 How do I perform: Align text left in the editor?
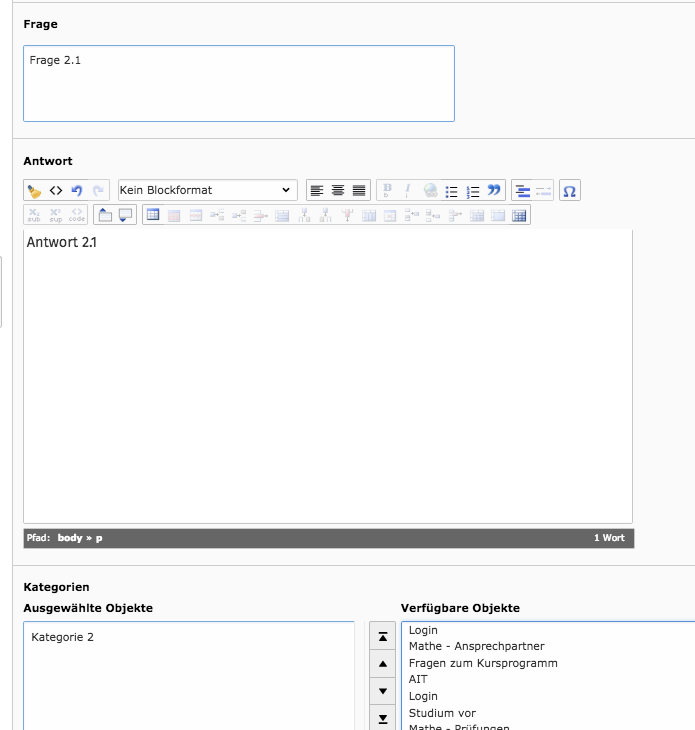coord(317,190)
